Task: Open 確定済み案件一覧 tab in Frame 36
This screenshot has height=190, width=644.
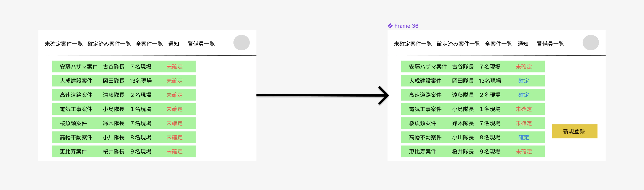Action: coord(458,44)
